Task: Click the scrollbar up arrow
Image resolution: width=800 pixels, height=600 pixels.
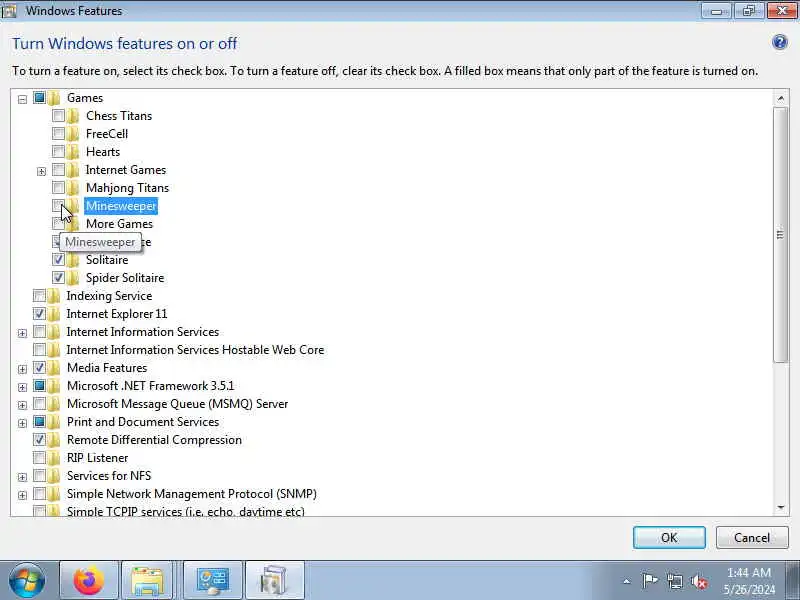Action: tap(780, 98)
